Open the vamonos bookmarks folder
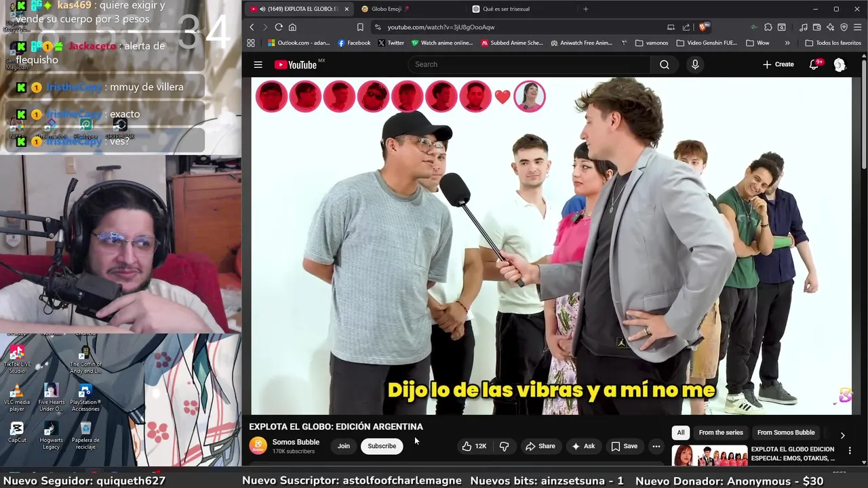This screenshot has height=488, width=868. pos(652,43)
